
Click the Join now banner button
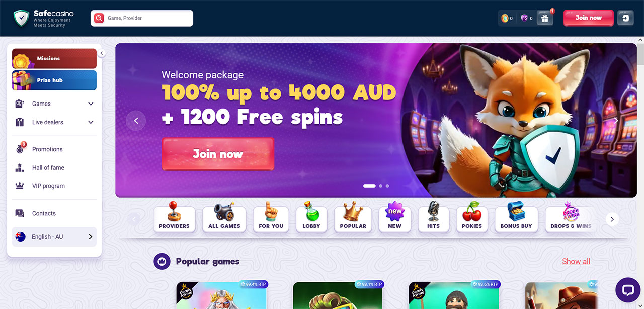coord(218,154)
